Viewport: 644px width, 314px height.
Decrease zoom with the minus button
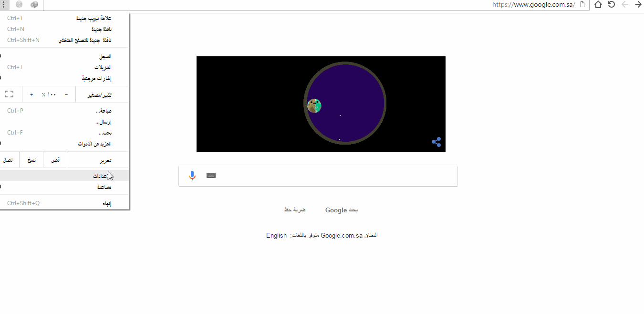(x=66, y=94)
